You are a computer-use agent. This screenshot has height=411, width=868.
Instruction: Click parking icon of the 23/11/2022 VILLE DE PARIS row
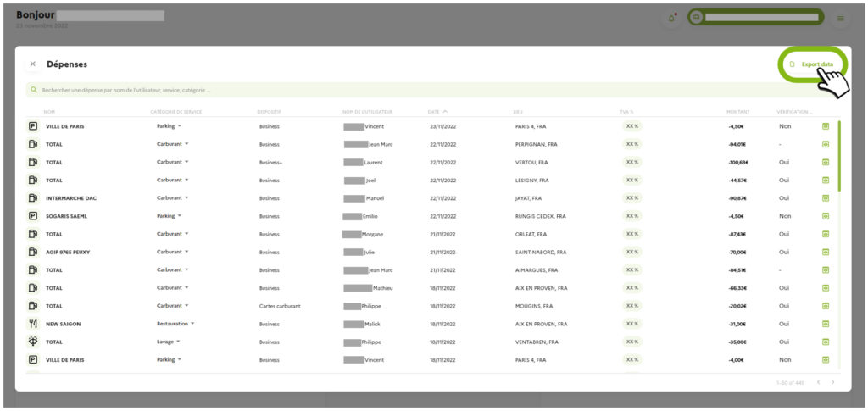(33, 126)
